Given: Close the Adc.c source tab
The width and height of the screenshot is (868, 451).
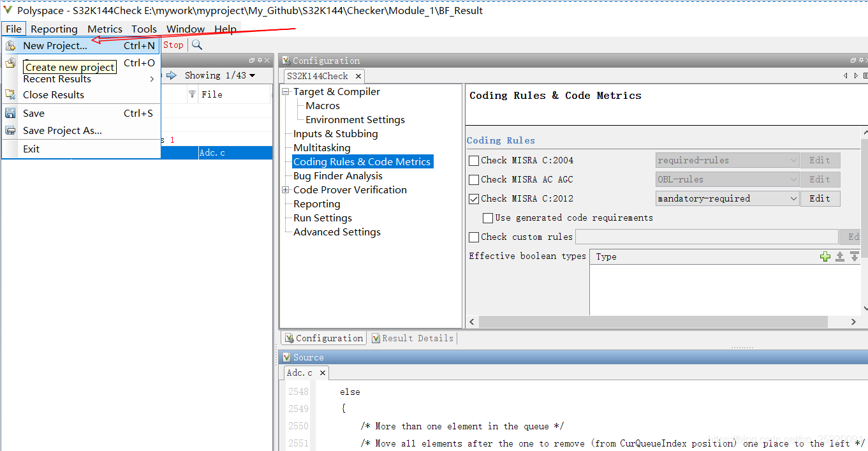Looking at the screenshot, I should pyautogui.click(x=323, y=373).
